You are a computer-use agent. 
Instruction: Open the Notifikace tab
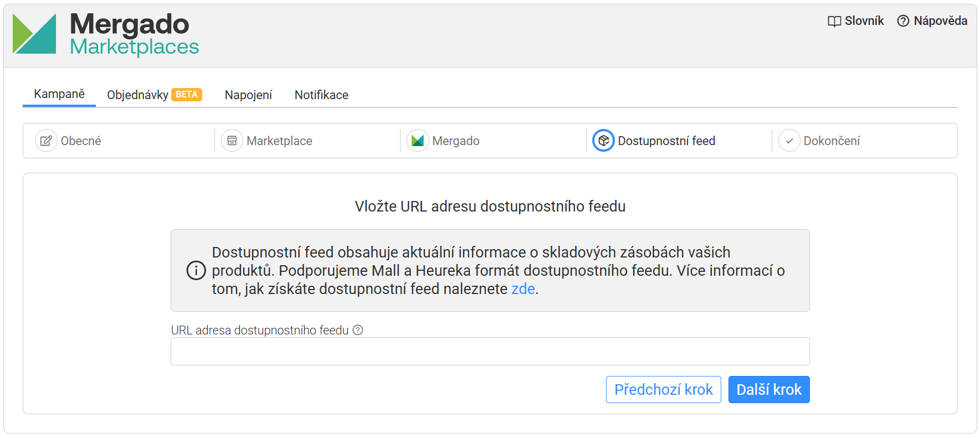321,95
